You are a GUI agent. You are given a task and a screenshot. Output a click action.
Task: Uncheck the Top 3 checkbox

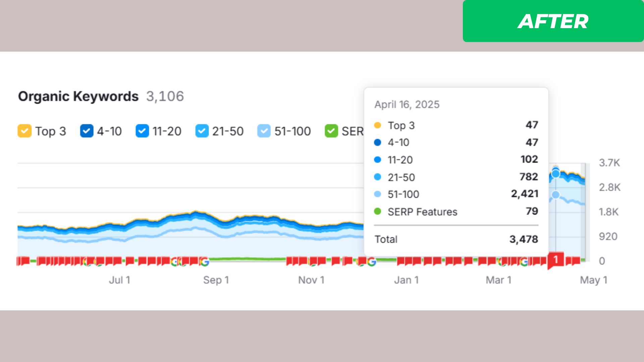tap(24, 131)
